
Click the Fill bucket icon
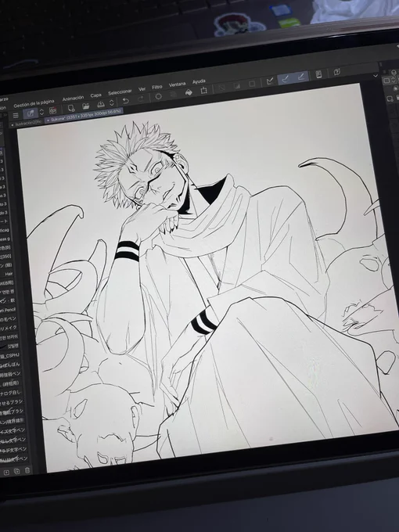pyautogui.click(x=189, y=92)
